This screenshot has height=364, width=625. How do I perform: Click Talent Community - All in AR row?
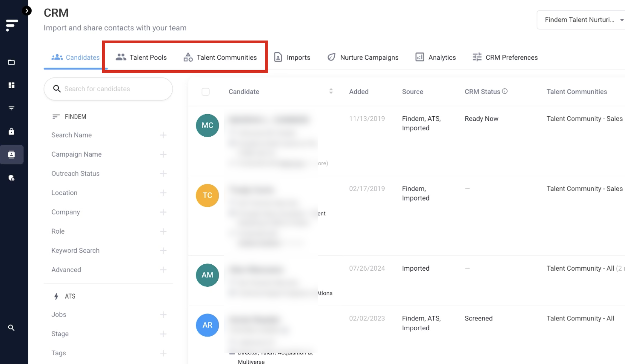[x=580, y=318]
